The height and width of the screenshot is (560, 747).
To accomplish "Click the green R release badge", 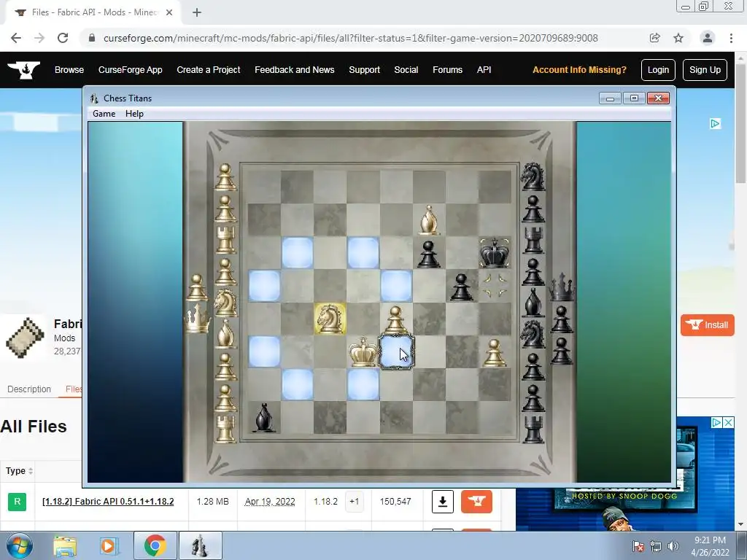I will 18,502.
